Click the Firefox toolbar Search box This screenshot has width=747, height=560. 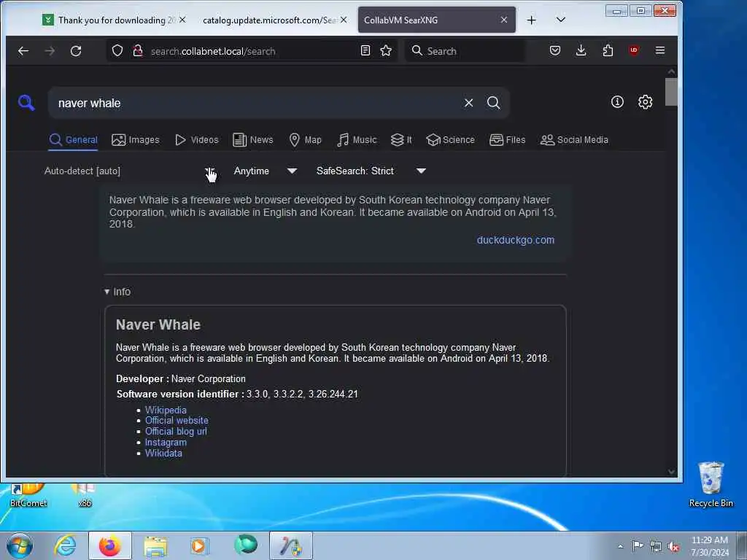(x=465, y=51)
